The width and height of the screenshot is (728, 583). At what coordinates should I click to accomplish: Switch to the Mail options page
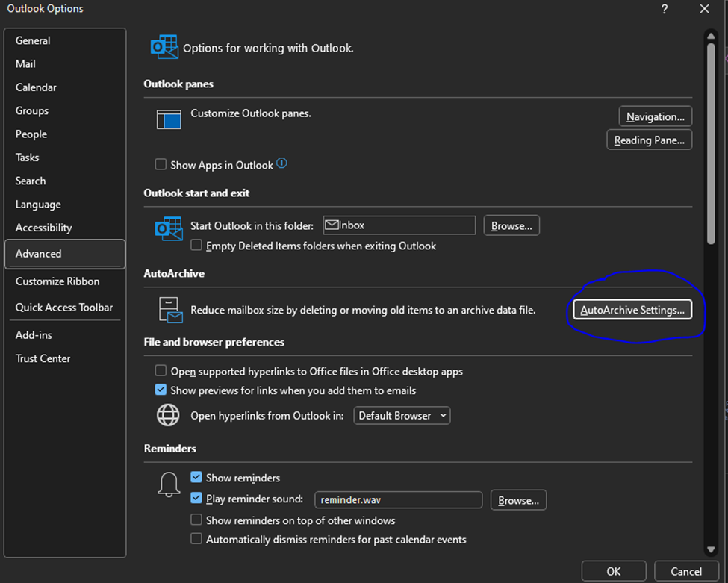[x=25, y=63]
